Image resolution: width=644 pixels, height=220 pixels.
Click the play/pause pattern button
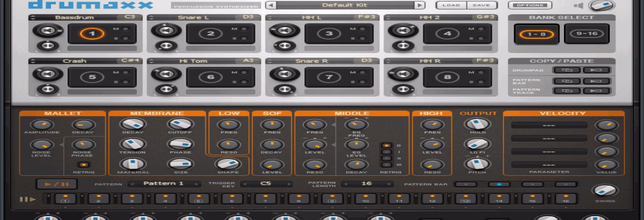57,184
